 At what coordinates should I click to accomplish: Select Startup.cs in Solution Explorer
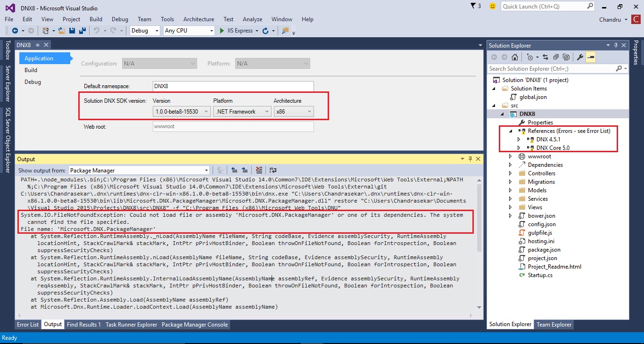click(x=540, y=275)
